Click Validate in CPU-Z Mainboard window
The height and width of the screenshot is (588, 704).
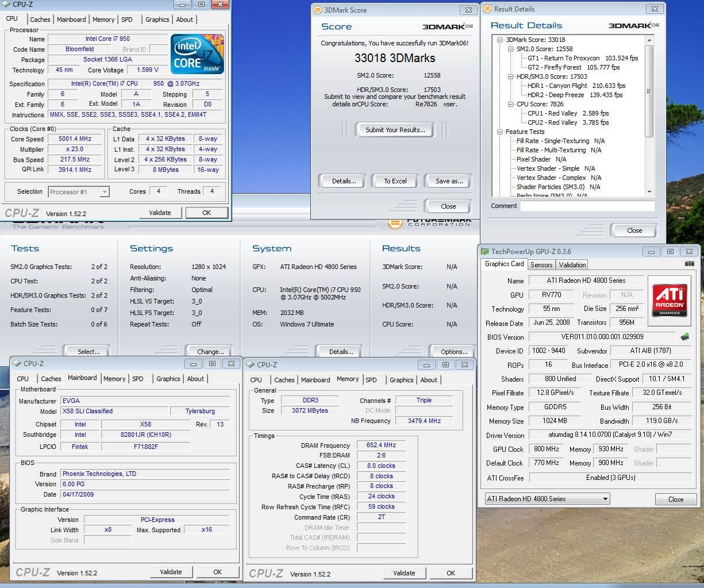(x=171, y=572)
